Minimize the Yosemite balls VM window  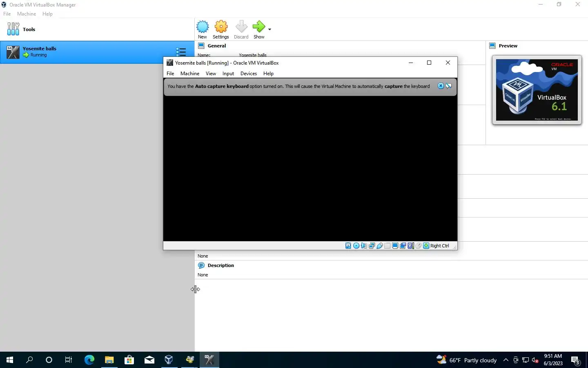[411, 63]
